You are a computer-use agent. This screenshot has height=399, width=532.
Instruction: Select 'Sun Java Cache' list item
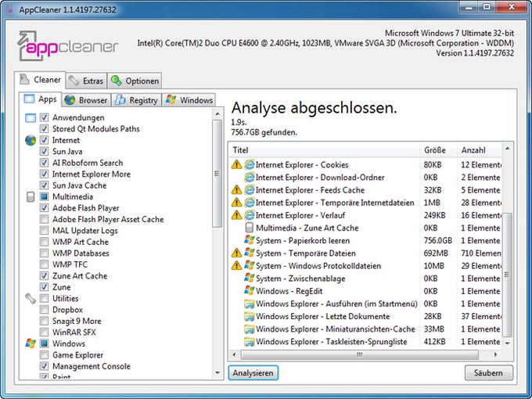[79, 185]
